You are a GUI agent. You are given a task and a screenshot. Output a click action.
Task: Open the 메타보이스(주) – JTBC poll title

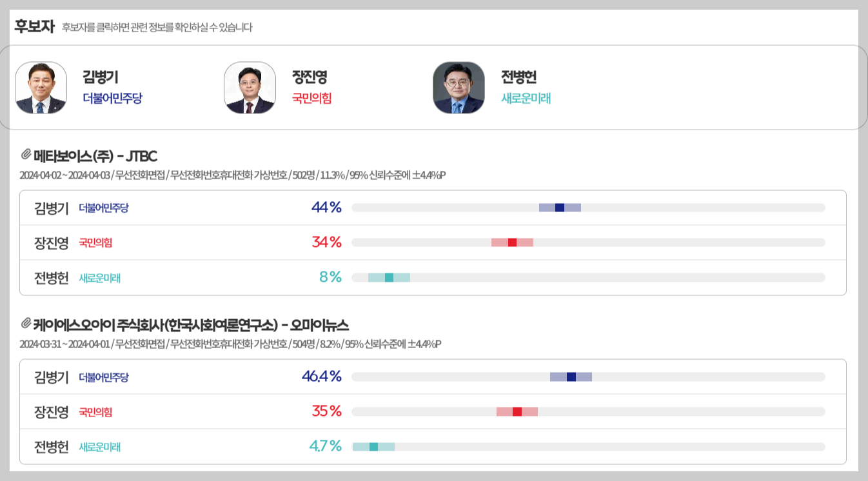coord(97,155)
